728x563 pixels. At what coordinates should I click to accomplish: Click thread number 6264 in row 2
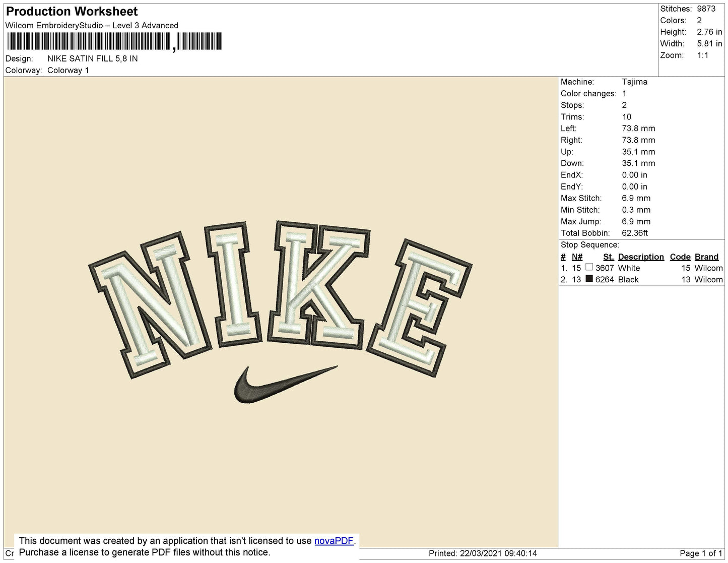[x=605, y=279]
